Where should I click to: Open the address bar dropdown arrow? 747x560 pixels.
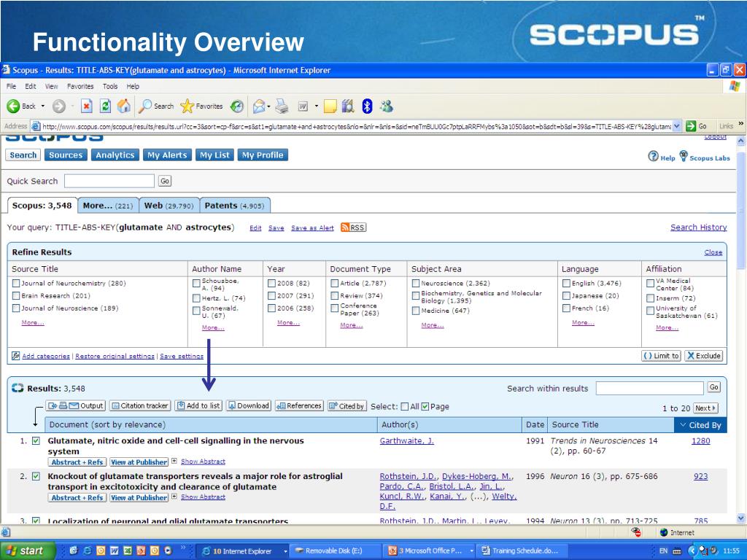677,126
